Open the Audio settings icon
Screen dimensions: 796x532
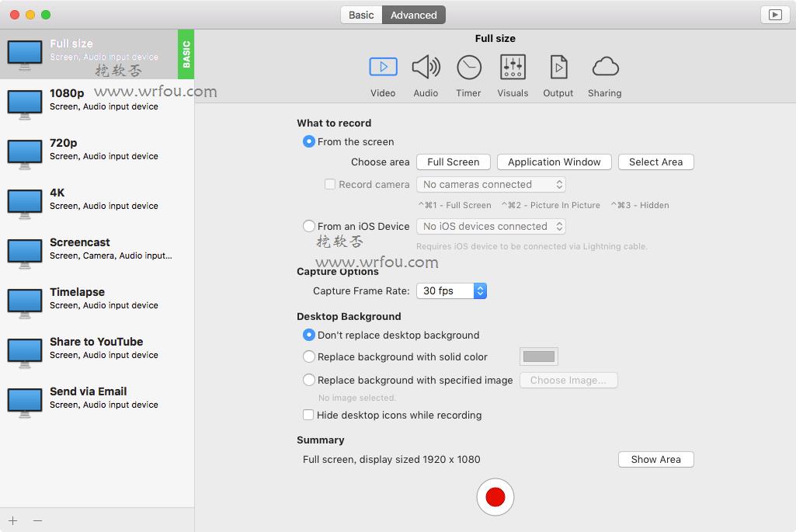click(x=426, y=68)
